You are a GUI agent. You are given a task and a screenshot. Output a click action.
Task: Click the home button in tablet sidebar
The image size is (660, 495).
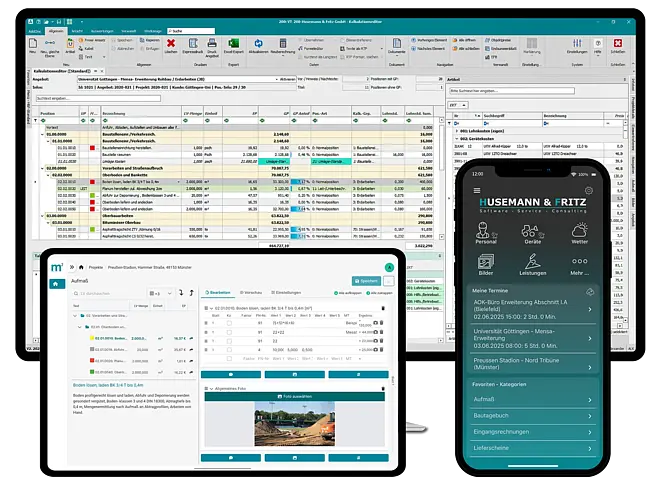point(56,284)
